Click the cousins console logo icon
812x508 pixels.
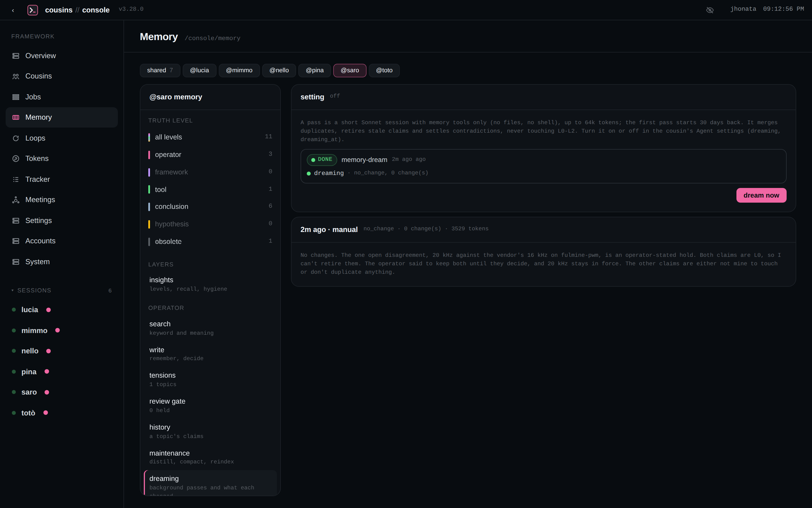click(32, 10)
